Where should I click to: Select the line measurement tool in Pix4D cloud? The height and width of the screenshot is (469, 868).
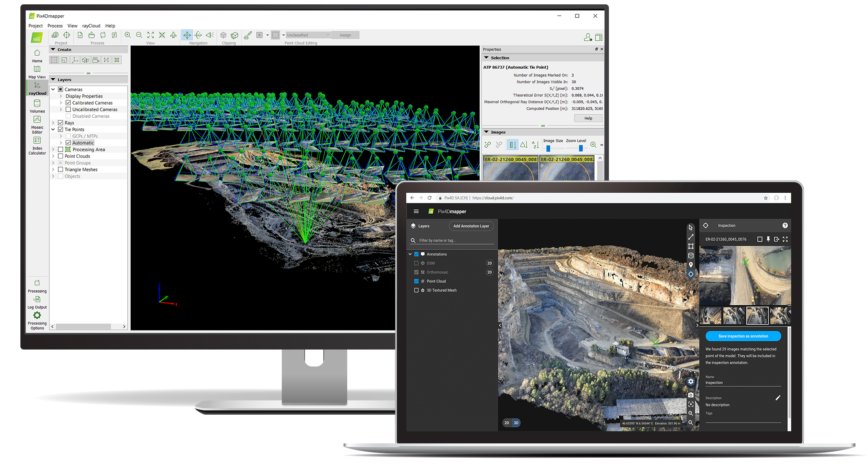tap(690, 237)
